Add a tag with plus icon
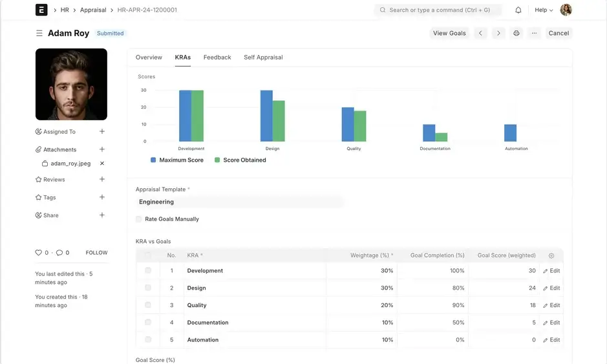The height and width of the screenshot is (364, 607). tap(102, 197)
